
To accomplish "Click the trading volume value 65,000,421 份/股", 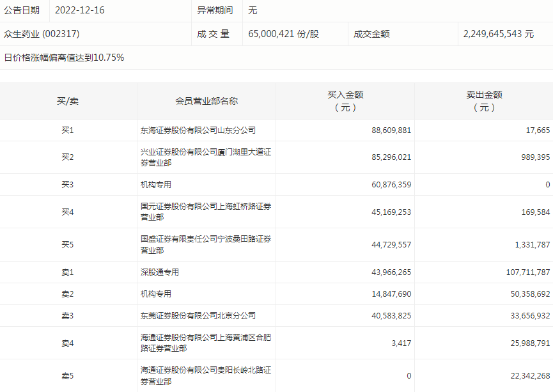I will pyautogui.click(x=283, y=34).
